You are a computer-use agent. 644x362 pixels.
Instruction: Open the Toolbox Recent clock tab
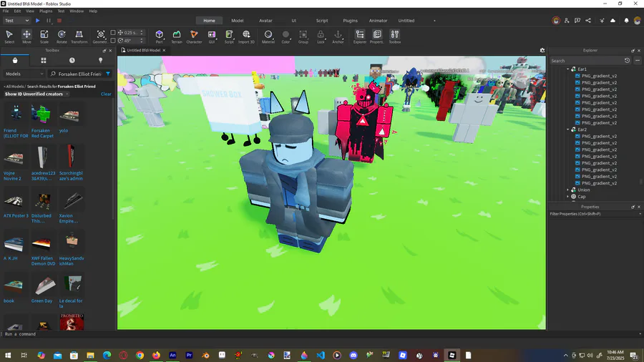72,60
